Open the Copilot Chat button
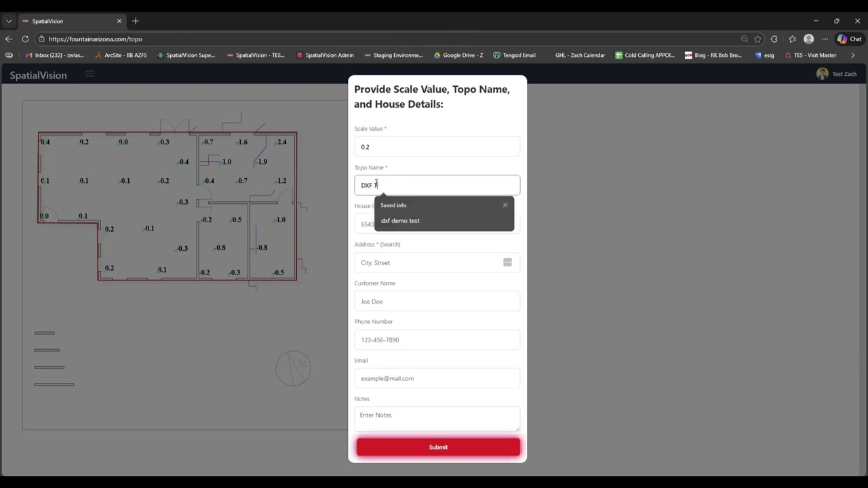Image resolution: width=868 pixels, height=488 pixels. (849, 39)
